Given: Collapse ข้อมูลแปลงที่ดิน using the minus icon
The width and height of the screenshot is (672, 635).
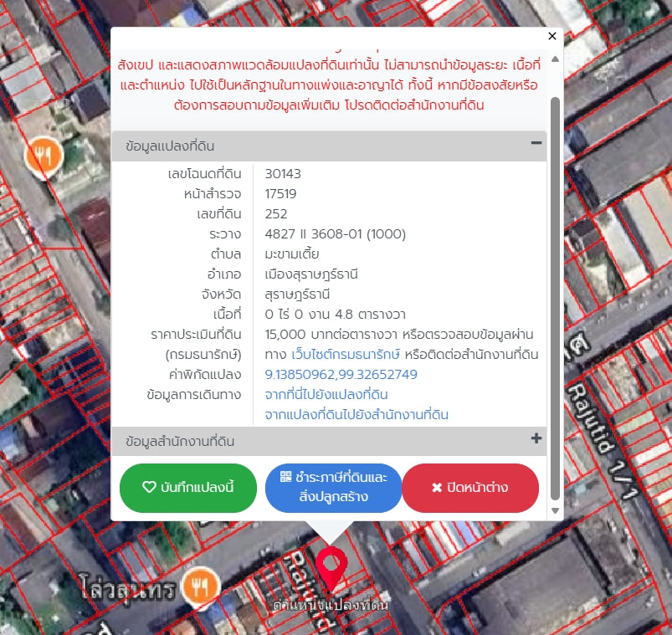Looking at the screenshot, I should [536, 143].
